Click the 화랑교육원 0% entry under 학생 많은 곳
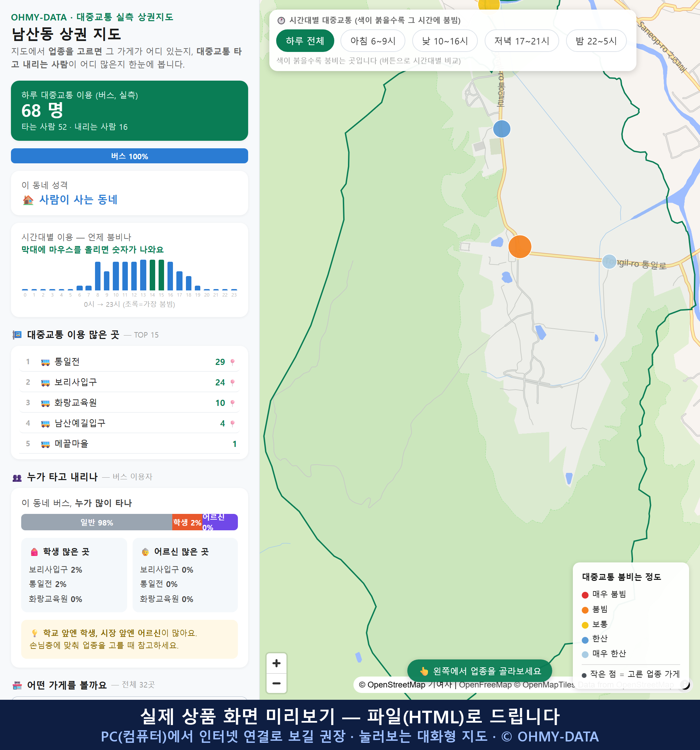This screenshot has height=750, width=700. point(55,599)
